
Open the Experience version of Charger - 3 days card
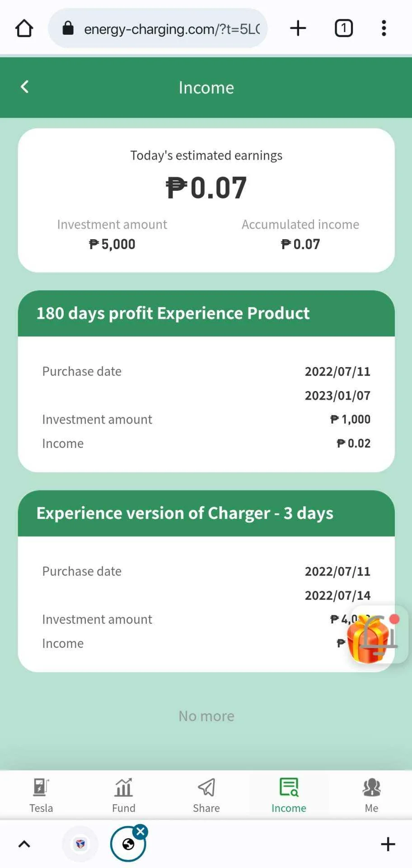pos(206,581)
